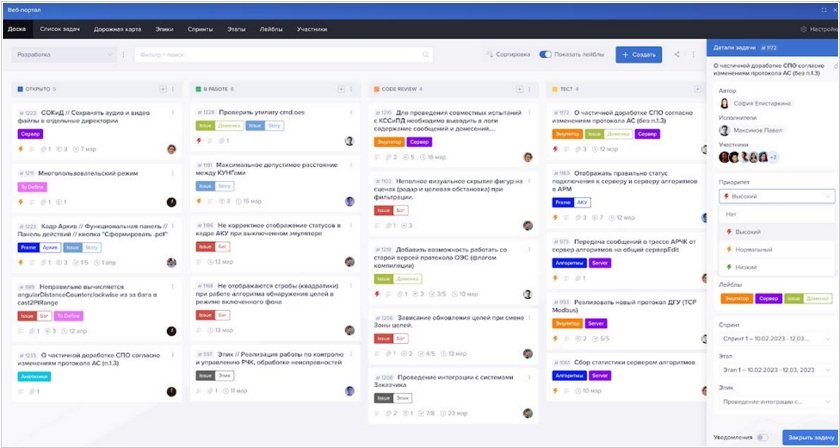This screenshot has height=448, width=840.
Task: Open the В РАБОТЕ column options menu
Action: click(351, 90)
